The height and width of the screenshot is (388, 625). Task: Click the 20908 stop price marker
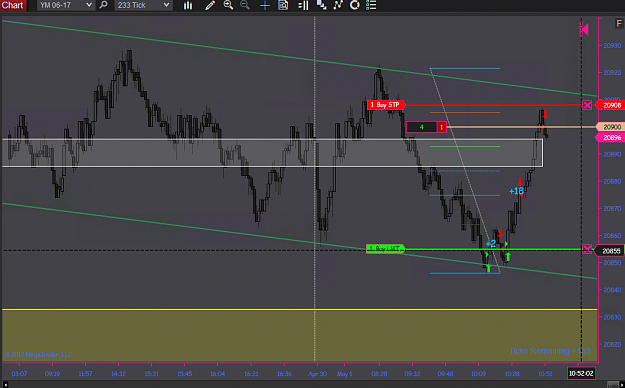[x=610, y=105]
